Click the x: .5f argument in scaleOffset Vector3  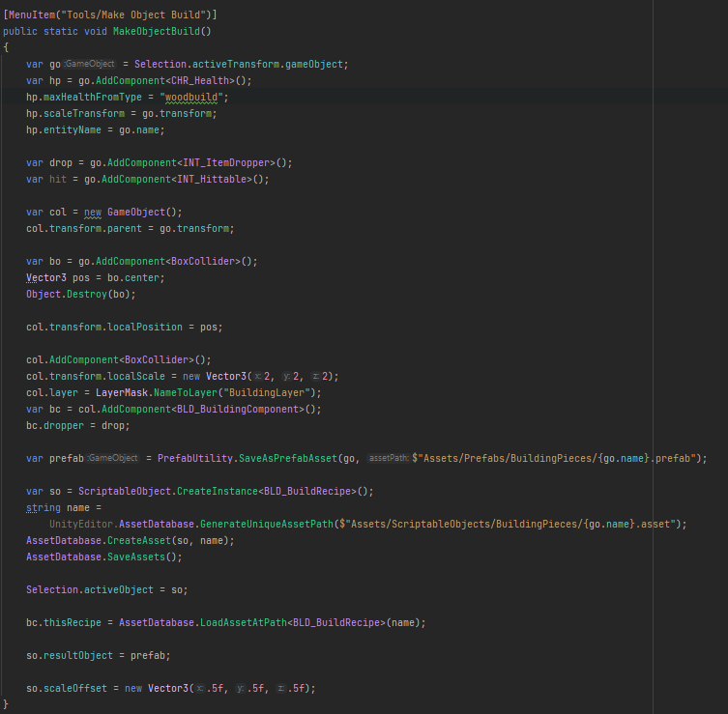click(210, 689)
